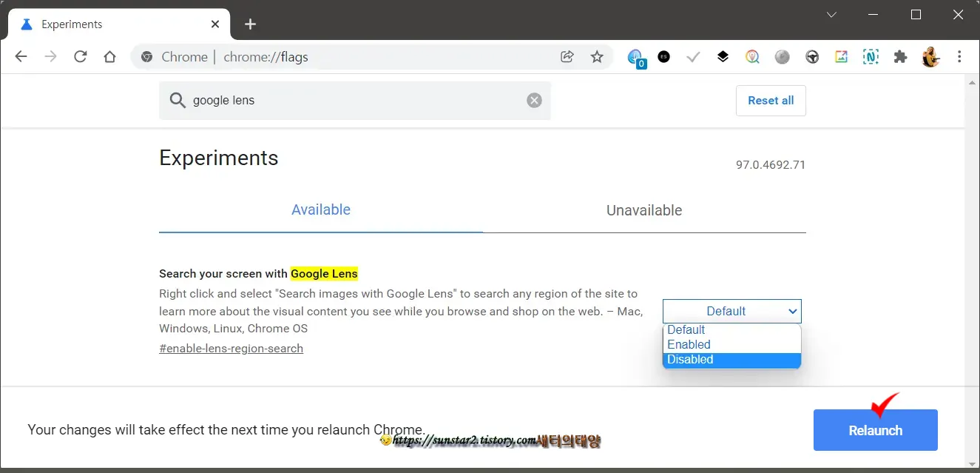This screenshot has width=980, height=473.
Task: Click the magnifier icon in flags search
Action: pos(178,101)
